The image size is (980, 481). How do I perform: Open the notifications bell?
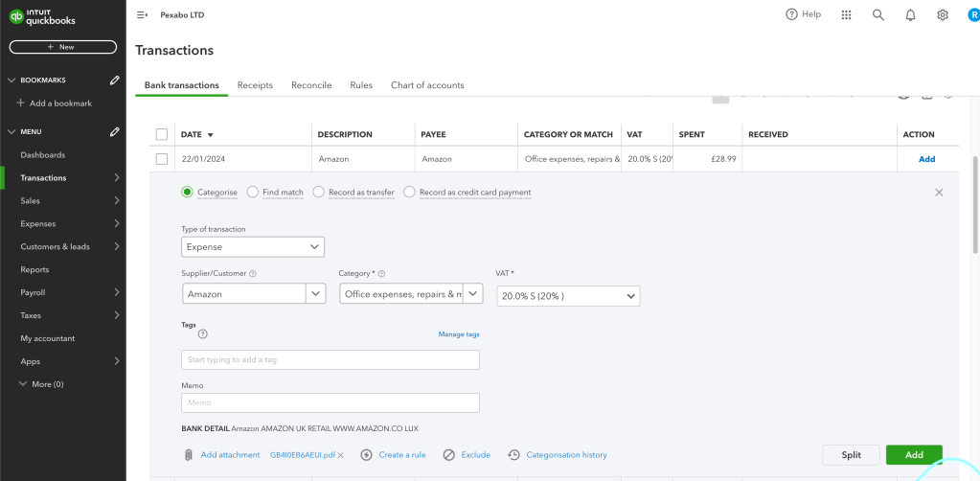click(911, 15)
